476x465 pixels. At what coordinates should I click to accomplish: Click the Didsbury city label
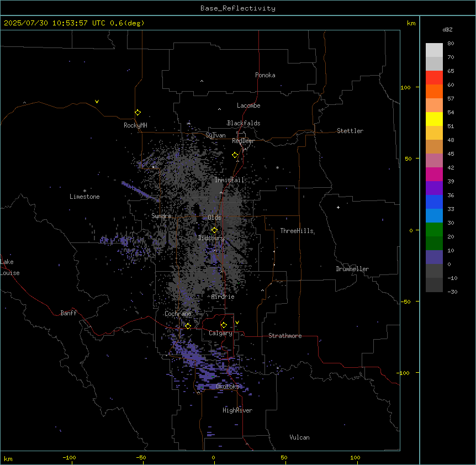pos(211,238)
